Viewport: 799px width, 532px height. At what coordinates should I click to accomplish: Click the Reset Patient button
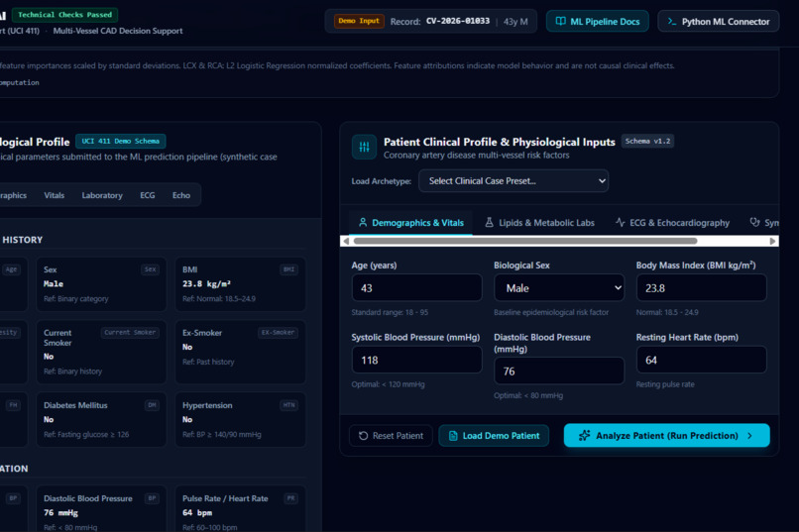coord(391,436)
